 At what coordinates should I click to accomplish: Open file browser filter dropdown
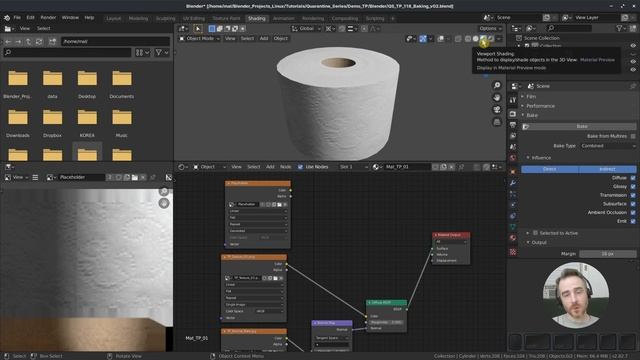[162, 53]
